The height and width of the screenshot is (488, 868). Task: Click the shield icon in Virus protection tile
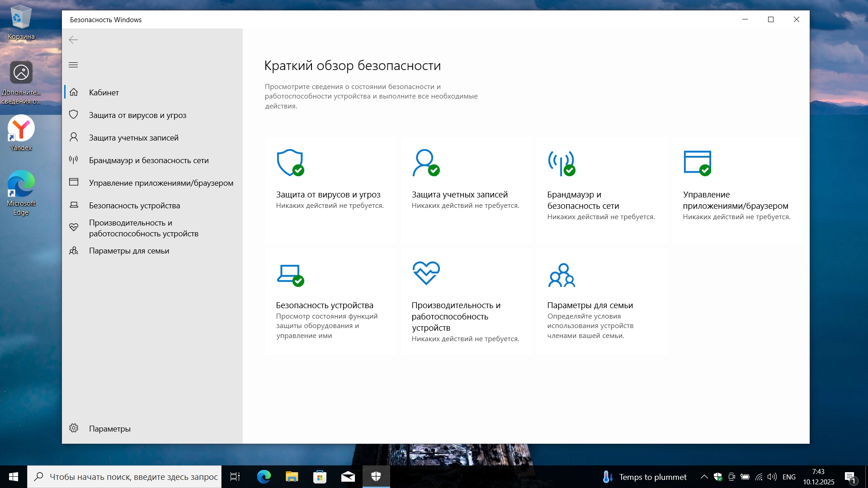point(290,163)
